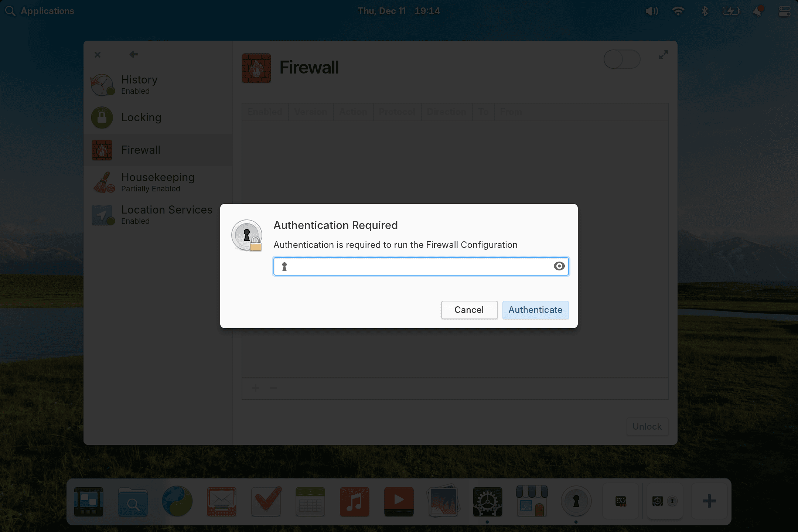Open the Calendar app from the dock

pyautogui.click(x=310, y=501)
